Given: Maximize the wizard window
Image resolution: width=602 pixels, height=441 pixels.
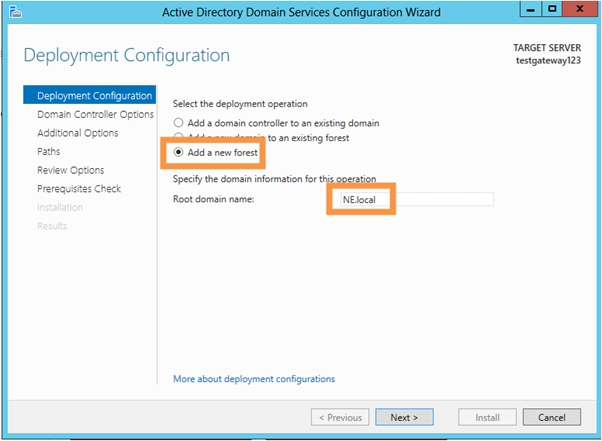Looking at the screenshot, I should [x=552, y=9].
